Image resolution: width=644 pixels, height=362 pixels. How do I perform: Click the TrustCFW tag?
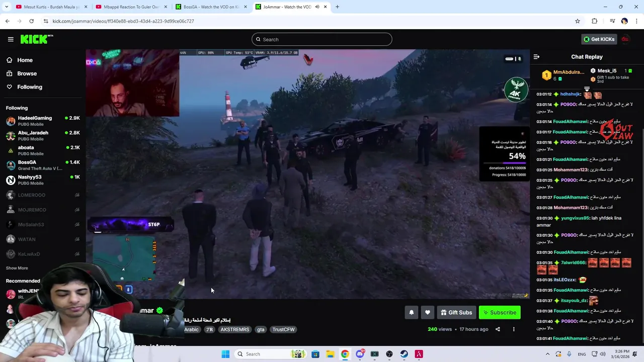coord(283,329)
